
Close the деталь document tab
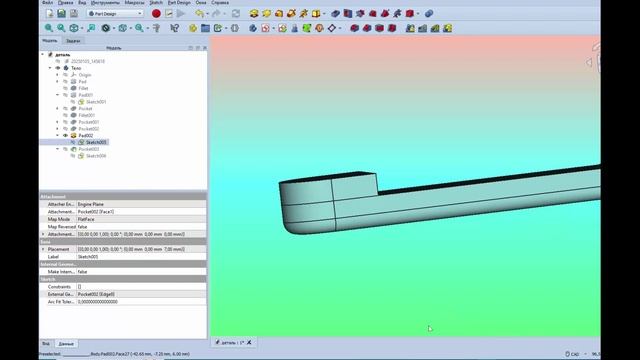coord(249,342)
